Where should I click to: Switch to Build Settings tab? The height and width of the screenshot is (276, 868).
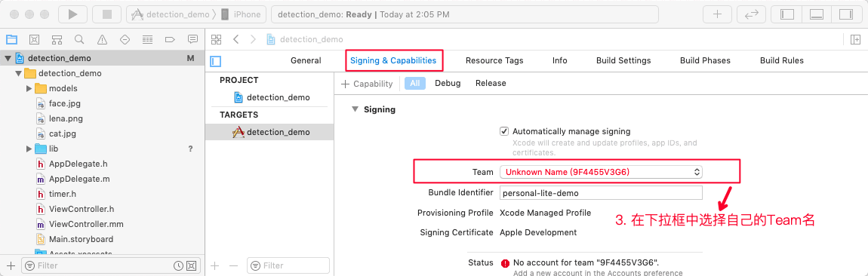pos(623,60)
